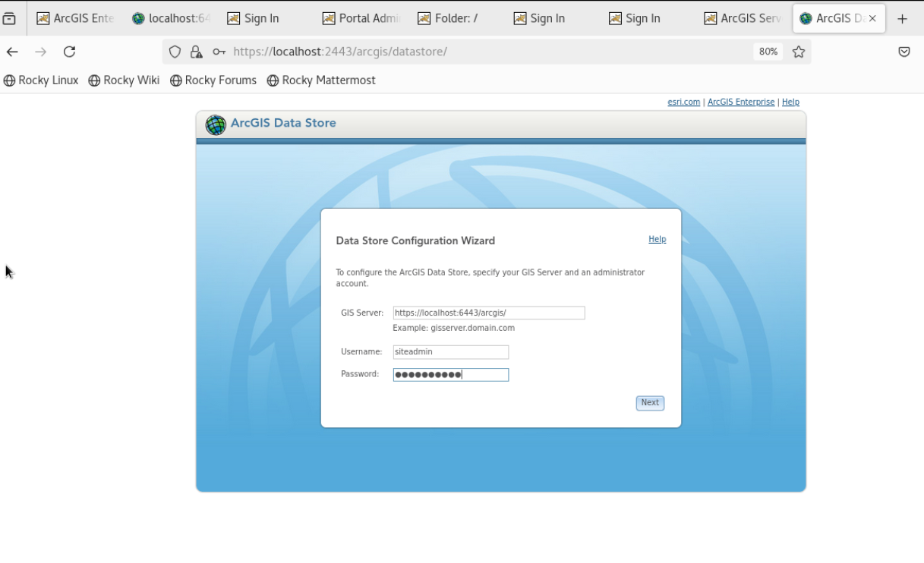Click the browser forward arrow

pyautogui.click(x=41, y=52)
